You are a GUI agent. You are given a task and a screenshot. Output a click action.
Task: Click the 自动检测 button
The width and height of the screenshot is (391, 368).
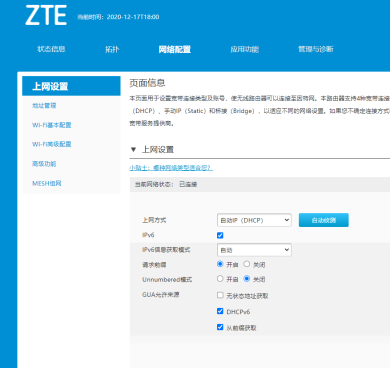tap(324, 220)
